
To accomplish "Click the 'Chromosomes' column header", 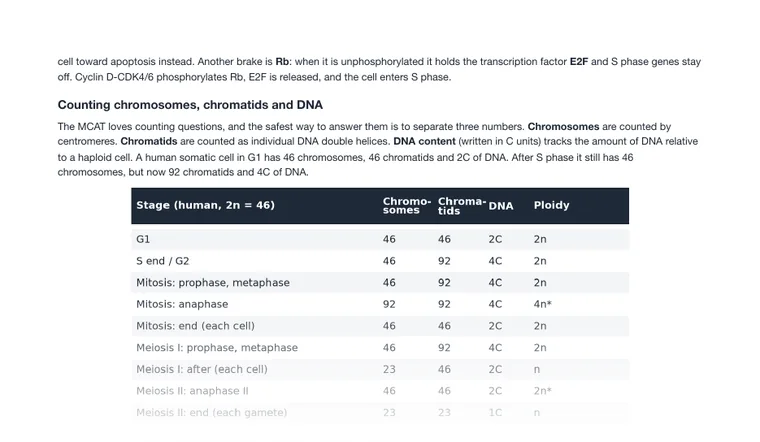I will click(x=407, y=205).
